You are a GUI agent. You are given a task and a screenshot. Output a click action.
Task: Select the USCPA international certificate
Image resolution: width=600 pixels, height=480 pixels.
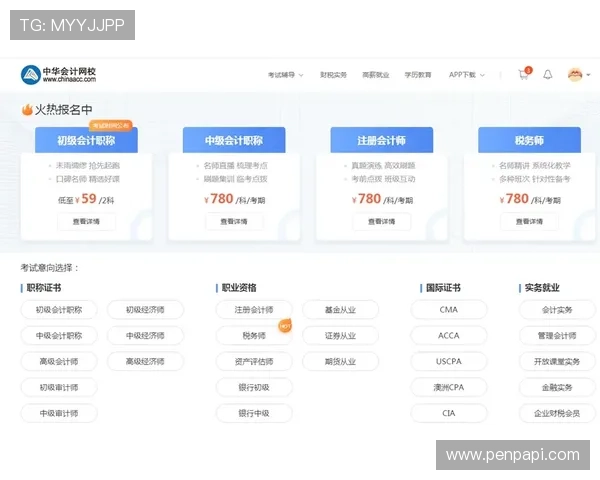click(449, 361)
